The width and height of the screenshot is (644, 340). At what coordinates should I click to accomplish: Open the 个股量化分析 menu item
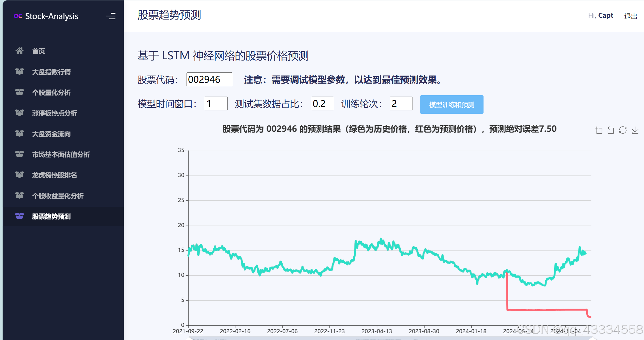click(x=51, y=92)
